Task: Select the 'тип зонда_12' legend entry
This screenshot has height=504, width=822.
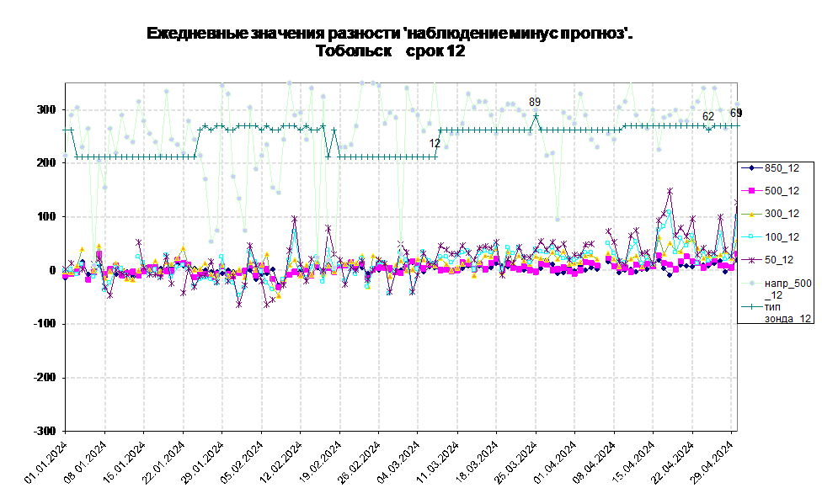Action: click(777, 312)
